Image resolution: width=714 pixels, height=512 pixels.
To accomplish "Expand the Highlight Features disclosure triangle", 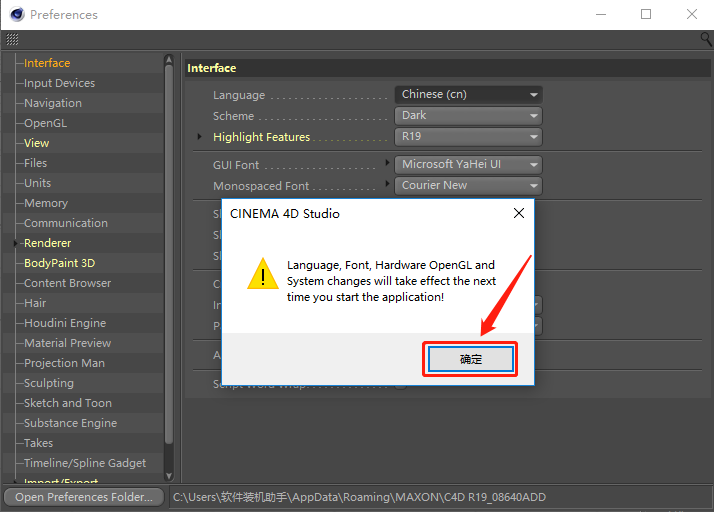I will (199, 136).
